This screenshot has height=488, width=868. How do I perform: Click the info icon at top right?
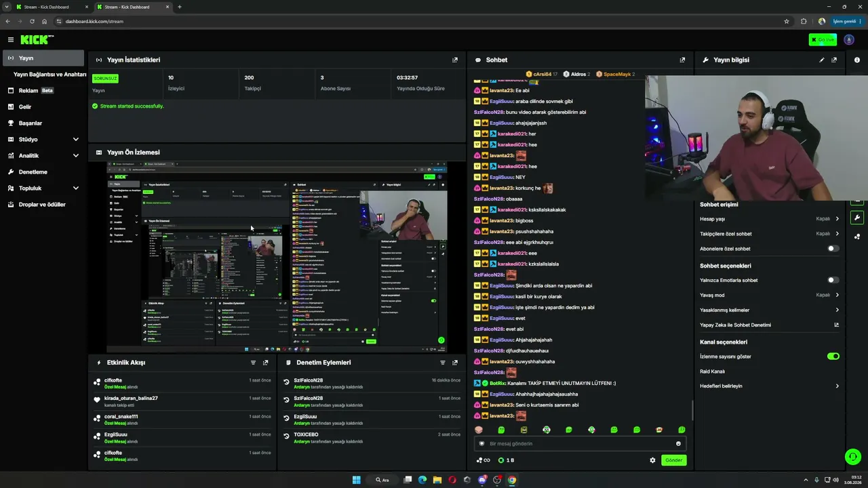coord(857,60)
